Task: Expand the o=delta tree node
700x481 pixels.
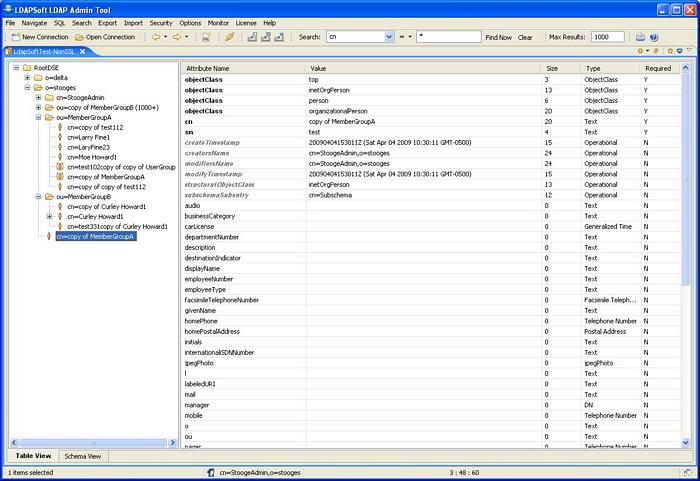Action: point(27,77)
